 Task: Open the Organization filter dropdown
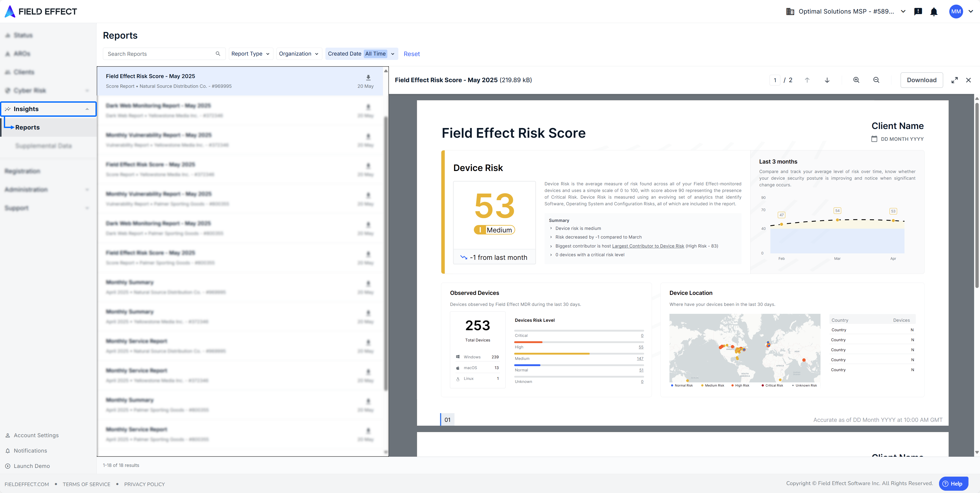click(x=299, y=54)
